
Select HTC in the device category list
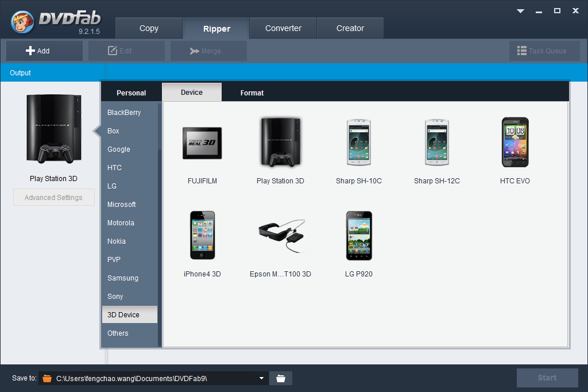130,167
